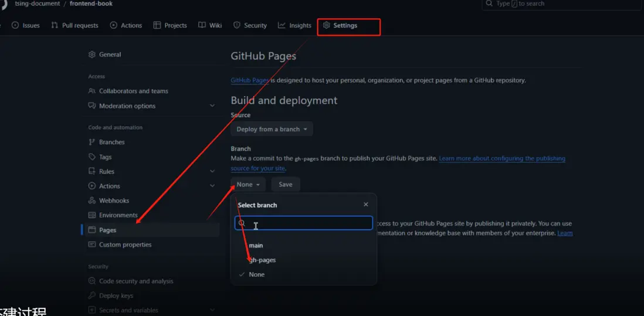Click the Webhooks icon
Screen dimensions: 644x316
[92, 201]
